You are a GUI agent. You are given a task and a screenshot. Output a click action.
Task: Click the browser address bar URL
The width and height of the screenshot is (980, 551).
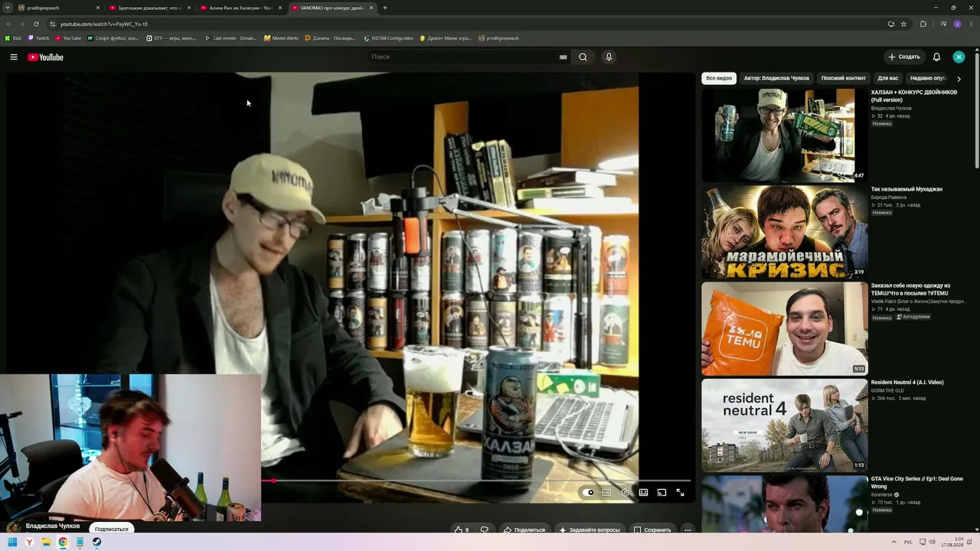point(103,24)
